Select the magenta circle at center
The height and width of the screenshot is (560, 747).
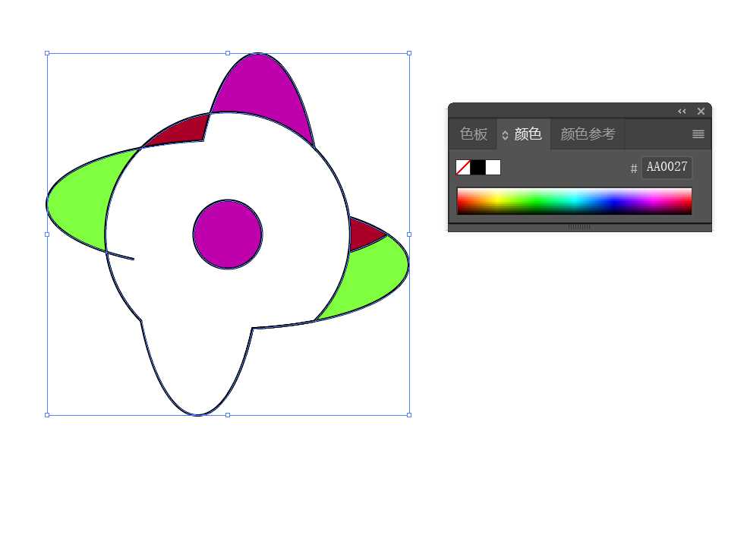(228, 234)
